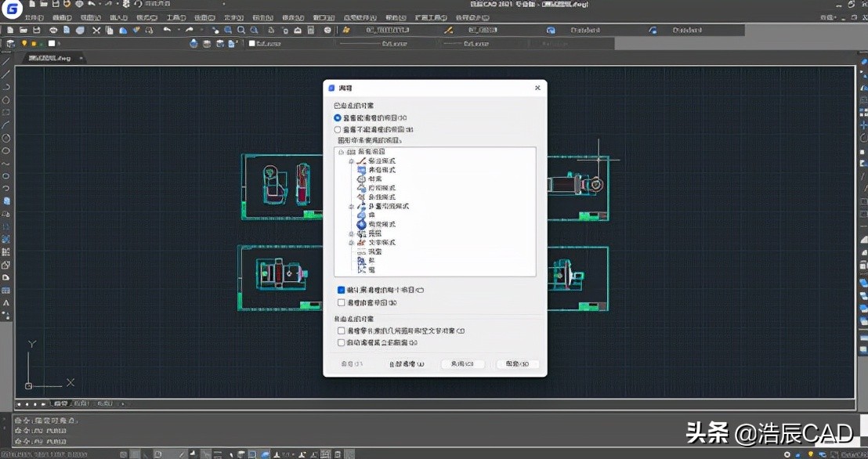This screenshot has width=868, height=459.
Task: Enable confirming each item to be purged
Action: click(x=342, y=290)
